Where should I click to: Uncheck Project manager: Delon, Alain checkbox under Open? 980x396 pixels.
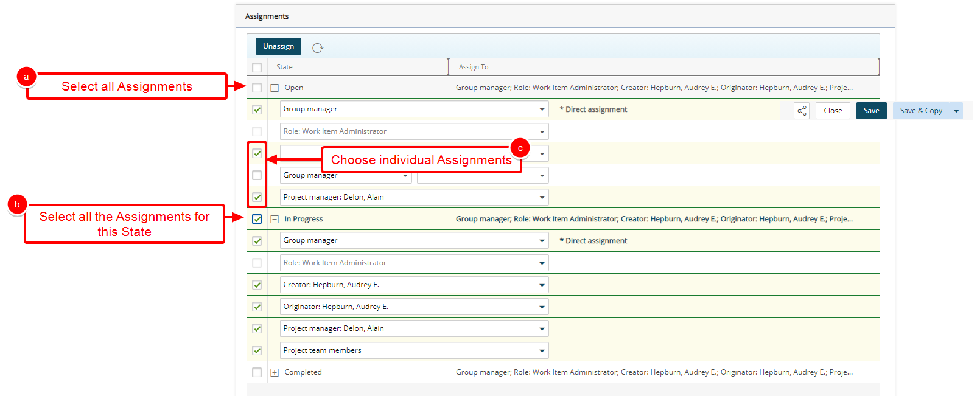[257, 197]
